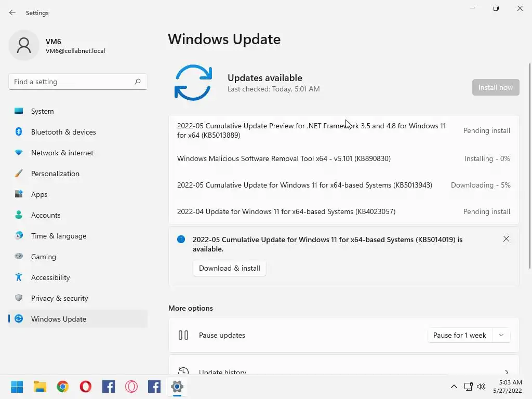Open System settings

[x=78, y=111]
